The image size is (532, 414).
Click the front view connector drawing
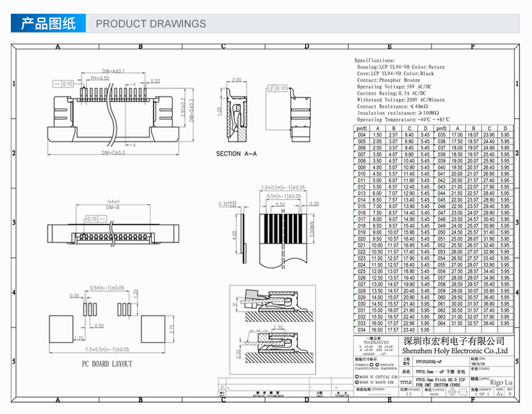click(x=113, y=115)
